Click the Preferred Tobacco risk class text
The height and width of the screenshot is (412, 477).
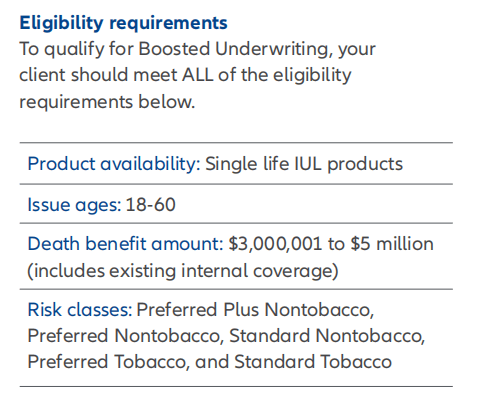(108, 362)
